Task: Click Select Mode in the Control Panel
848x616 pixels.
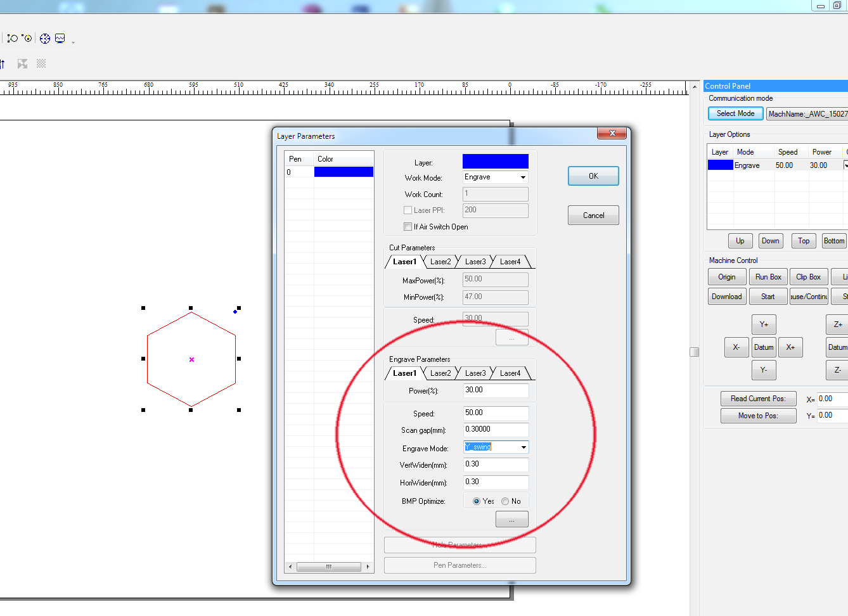Action: (x=735, y=113)
